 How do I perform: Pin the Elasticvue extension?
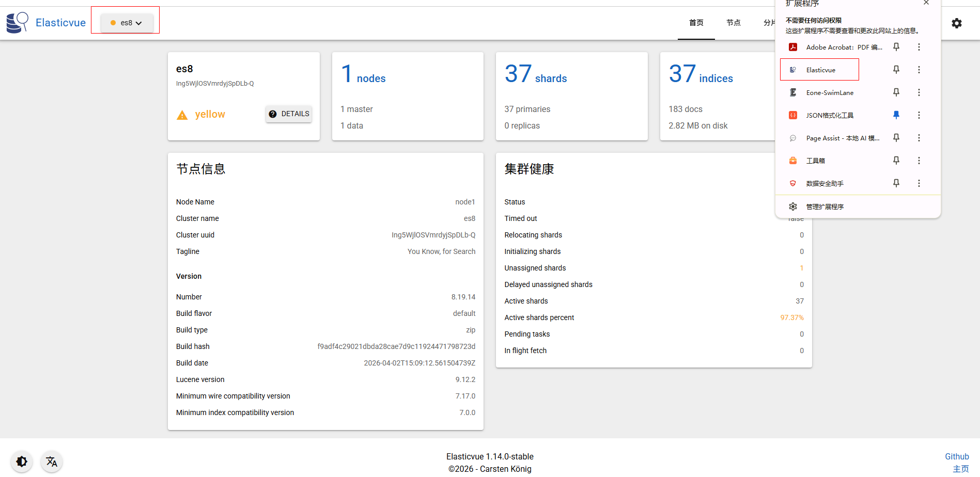[896, 70]
